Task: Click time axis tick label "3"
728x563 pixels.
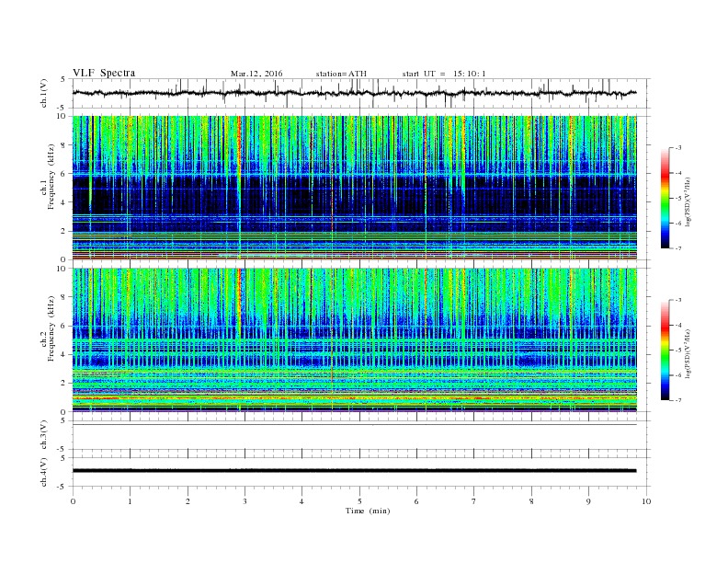Action: pyautogui.click(x=245, y=501)
